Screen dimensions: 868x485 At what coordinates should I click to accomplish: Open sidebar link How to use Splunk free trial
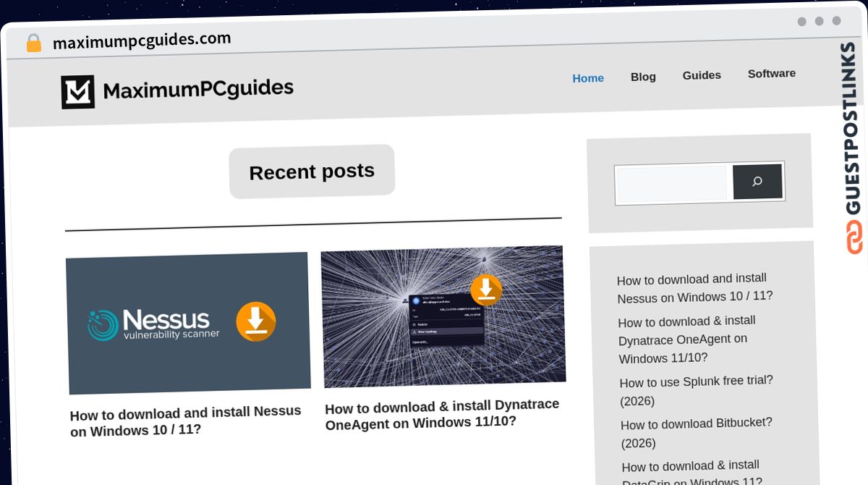pyautogui.click(x=697, y=391)
